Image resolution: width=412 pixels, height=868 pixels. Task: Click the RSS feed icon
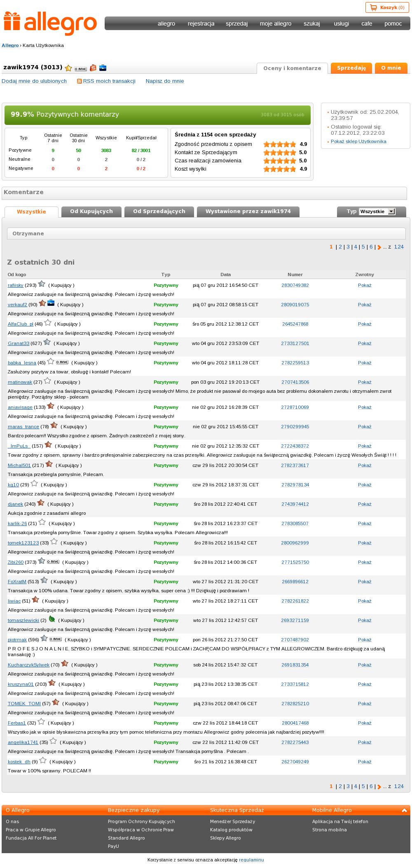coord(80,81)
